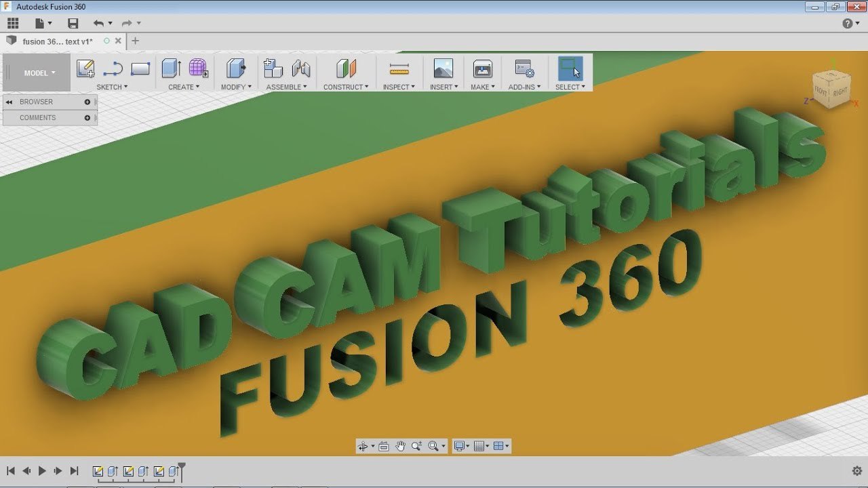Step back one timeline feature
Viewport: 868px width, 488px height.
[26, 470]
